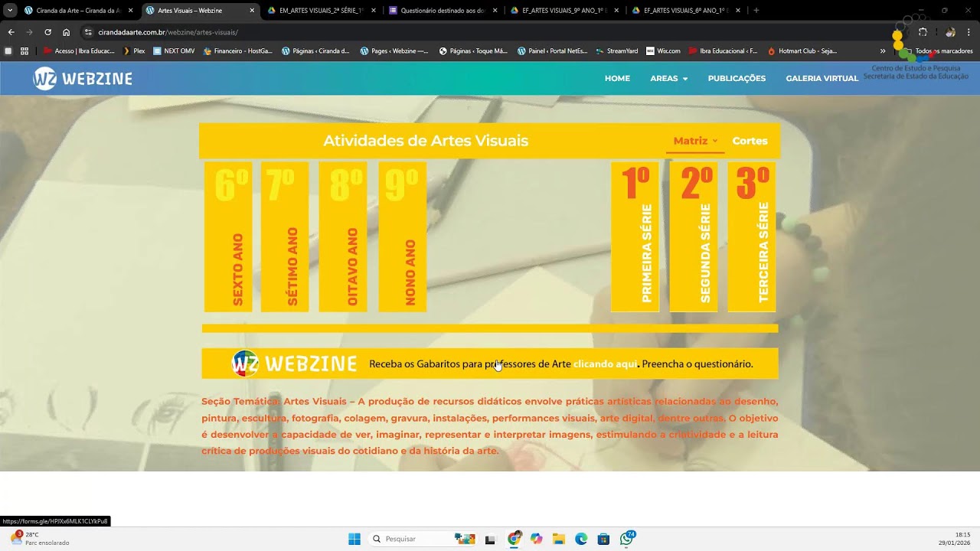This screenshot has height=551, width=980.
Task: Open the Ibra Educacional bookmark
Action: tap(723, 51)
